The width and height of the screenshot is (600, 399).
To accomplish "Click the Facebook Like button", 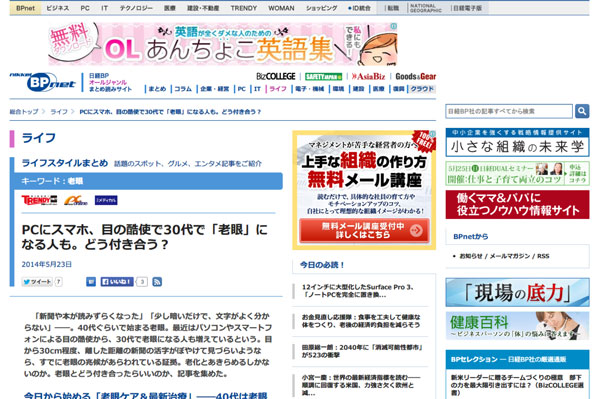I will pyautogui.click(x=117, y=282).
